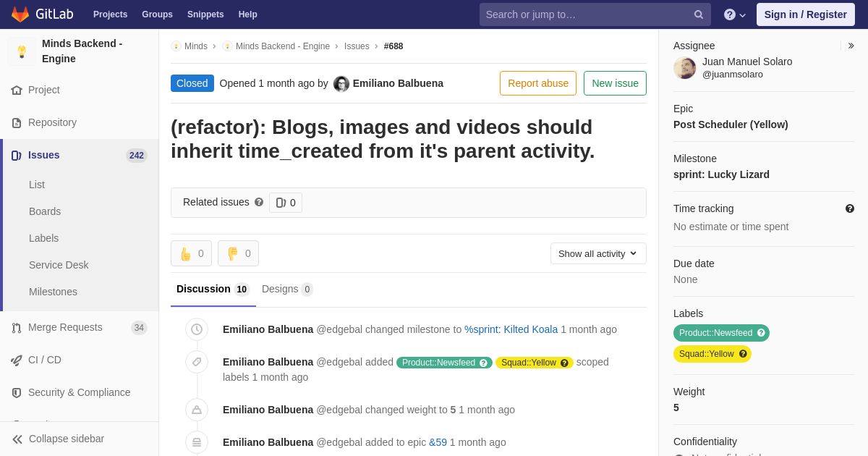Click the Search or jump to field
Image resolution: width=868 pixels, height=456 pixels.
coord(586,14)
